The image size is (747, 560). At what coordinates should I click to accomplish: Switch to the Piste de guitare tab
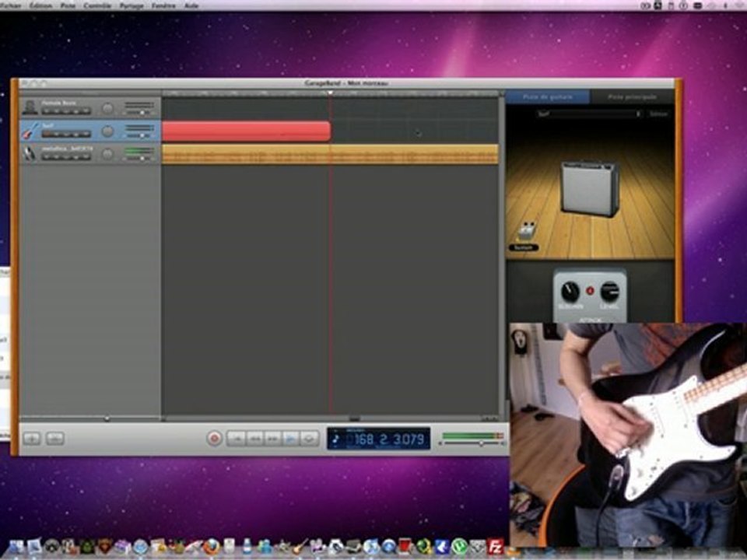[547, 97]
